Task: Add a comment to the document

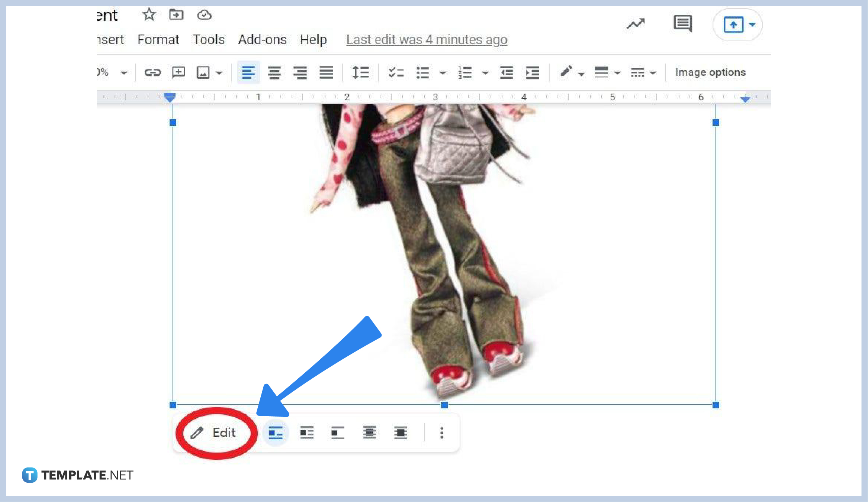Action: [179, 72]
